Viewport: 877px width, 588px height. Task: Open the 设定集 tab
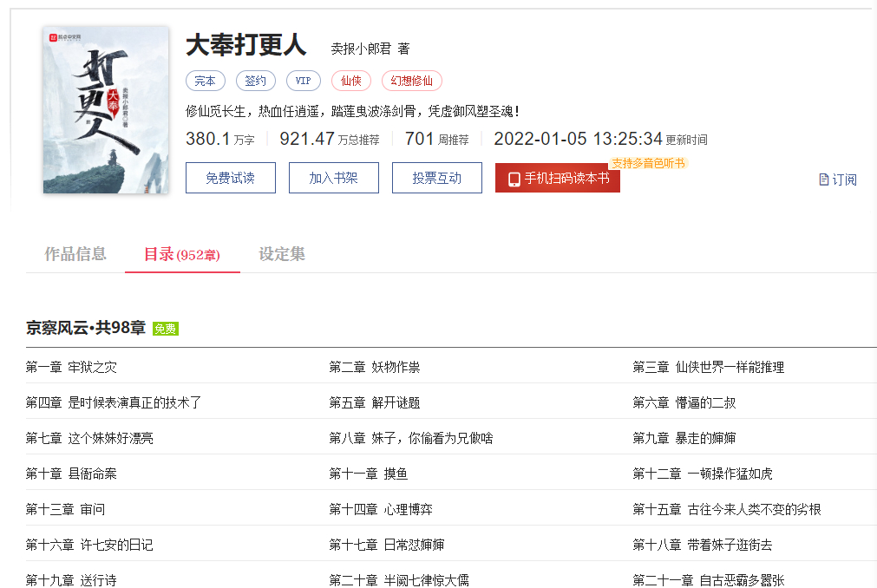coord(282,254)
